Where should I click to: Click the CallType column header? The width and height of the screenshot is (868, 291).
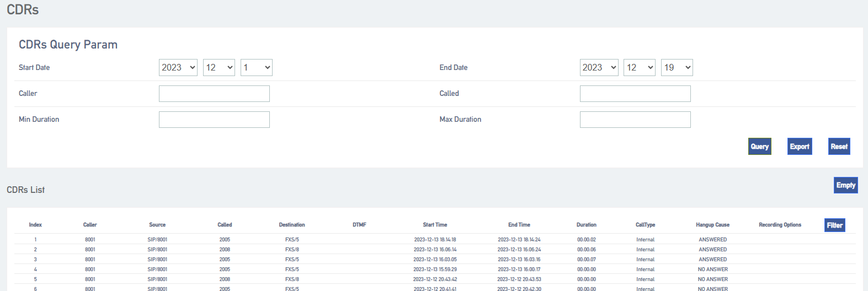click(646, 225)
